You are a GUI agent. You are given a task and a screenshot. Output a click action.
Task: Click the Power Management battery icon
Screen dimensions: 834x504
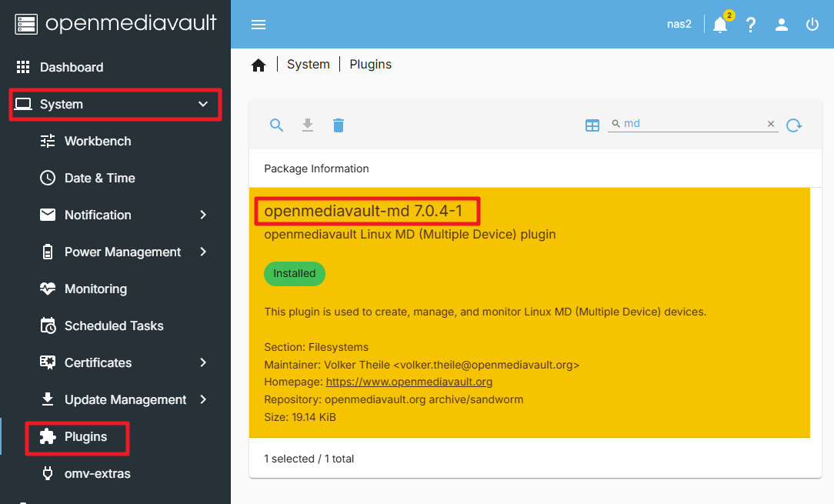pos(48,252)
